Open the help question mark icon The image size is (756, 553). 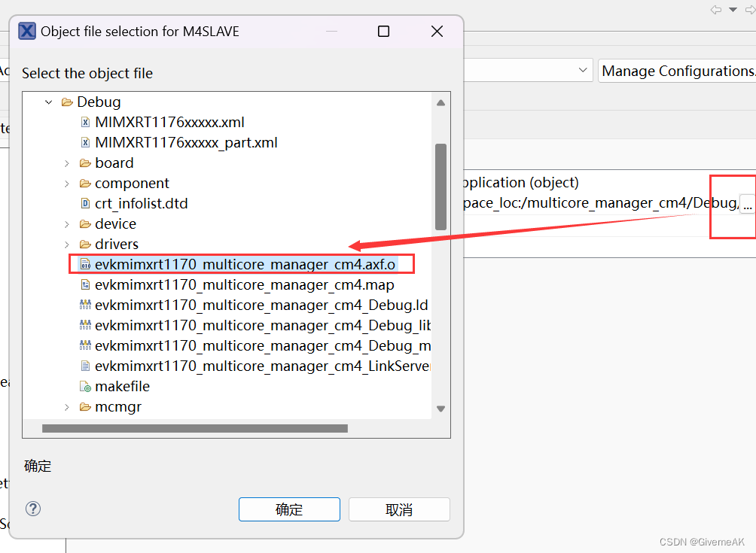click(x=32, y=509)
